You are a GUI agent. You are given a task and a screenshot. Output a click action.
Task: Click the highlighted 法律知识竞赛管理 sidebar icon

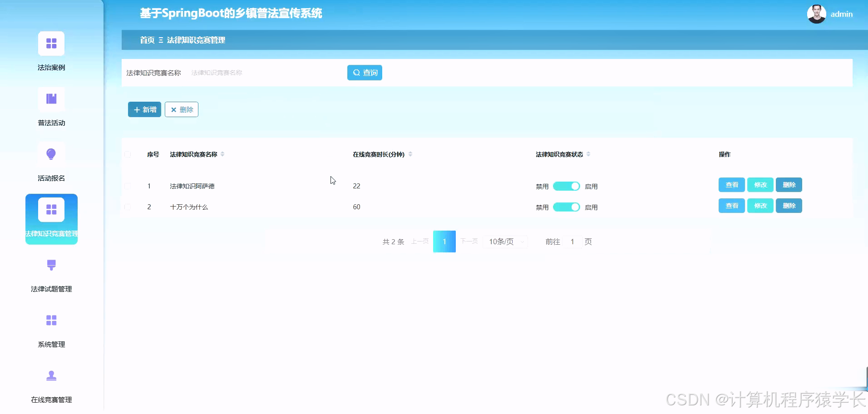coord(51,209)
